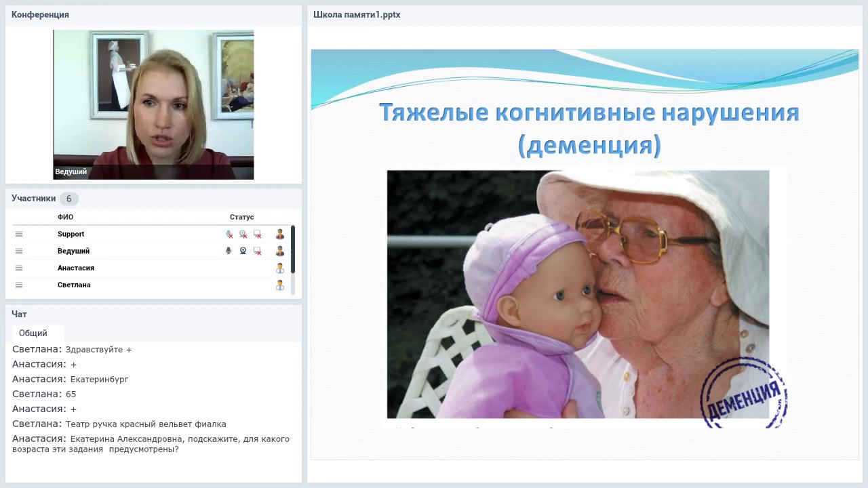Click the ФИО column header
This screenshot has height=488, width=868.
65,217
